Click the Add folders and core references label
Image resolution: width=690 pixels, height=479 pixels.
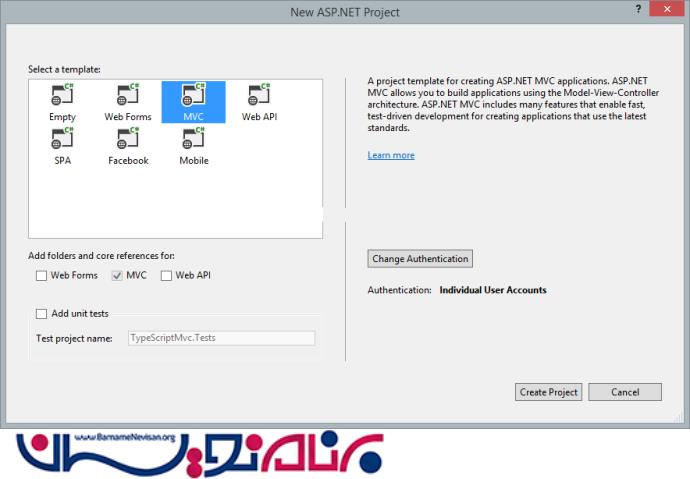click(x=101, y=256)
